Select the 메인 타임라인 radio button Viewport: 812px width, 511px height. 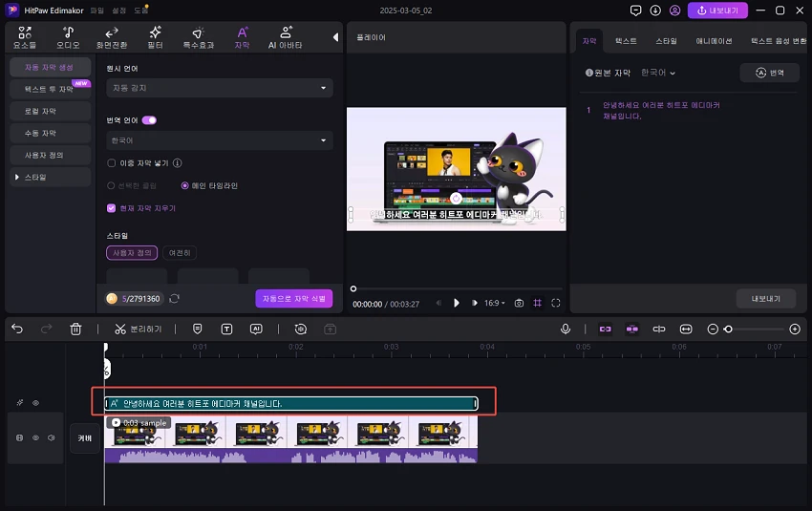(x=185, y=185)
